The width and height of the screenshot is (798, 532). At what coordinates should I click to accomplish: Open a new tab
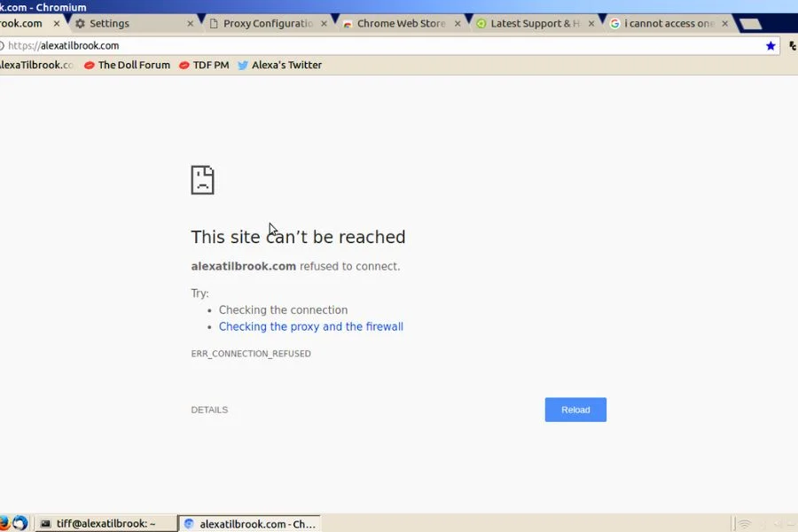749,24
